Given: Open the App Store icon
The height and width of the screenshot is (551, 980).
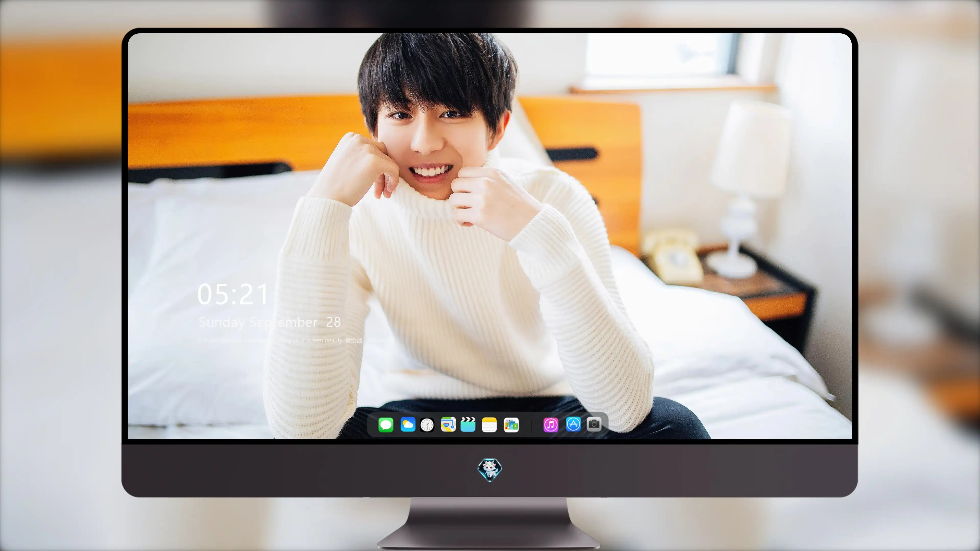Looking at the screenshot, I should tap(573, 424).
